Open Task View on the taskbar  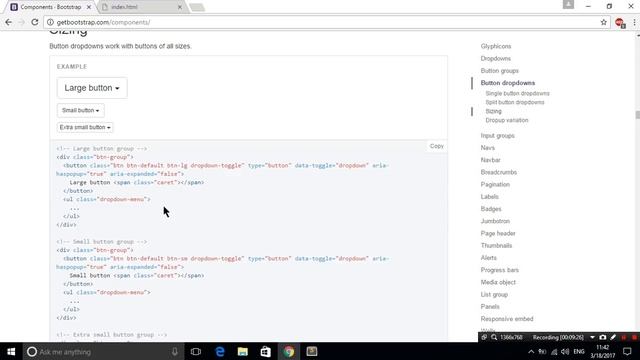[196, 351]
